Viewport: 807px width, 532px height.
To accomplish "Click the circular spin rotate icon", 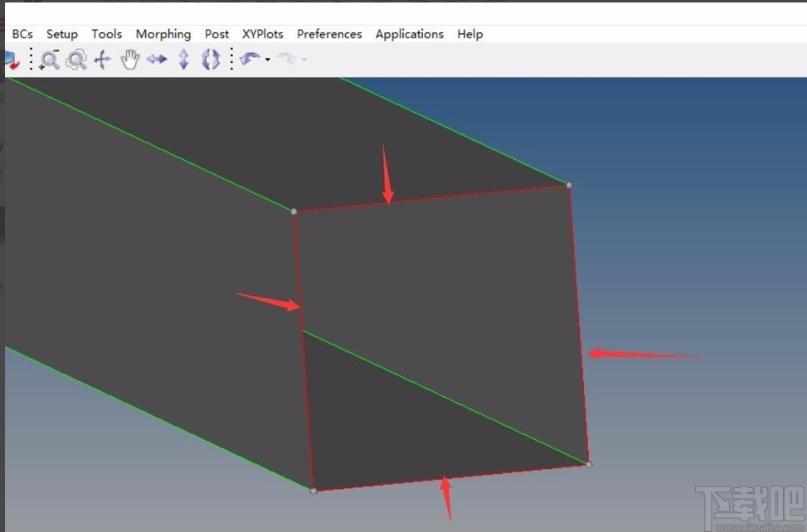I will [x=211, y=60].
